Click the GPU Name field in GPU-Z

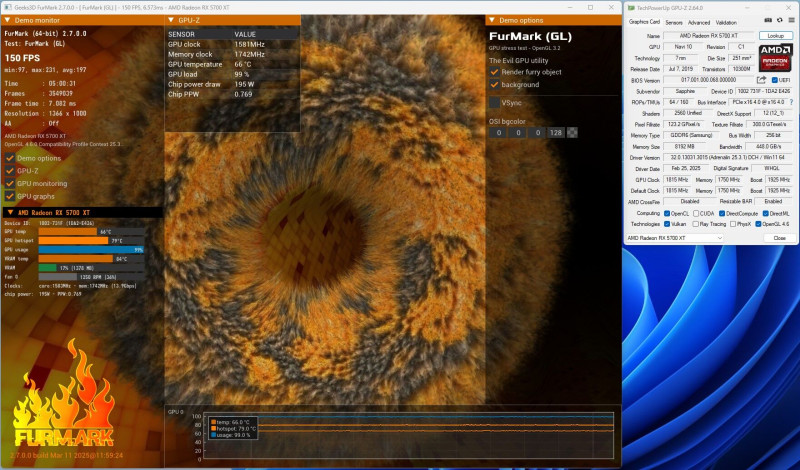(708, 36)
